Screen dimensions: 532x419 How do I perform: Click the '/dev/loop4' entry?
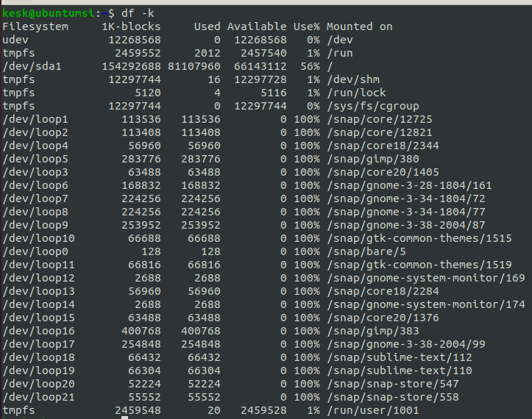[x=35, y=146]
